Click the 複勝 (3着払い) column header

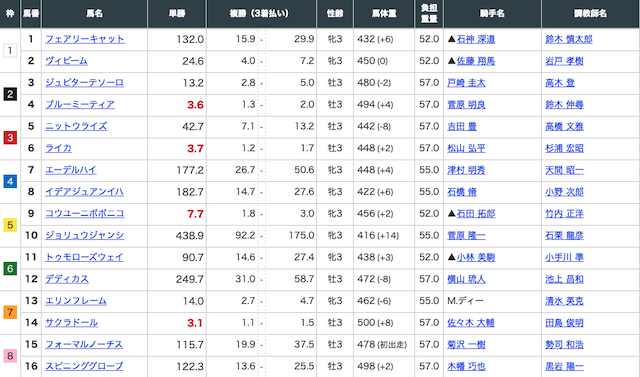tap(261, 13)
